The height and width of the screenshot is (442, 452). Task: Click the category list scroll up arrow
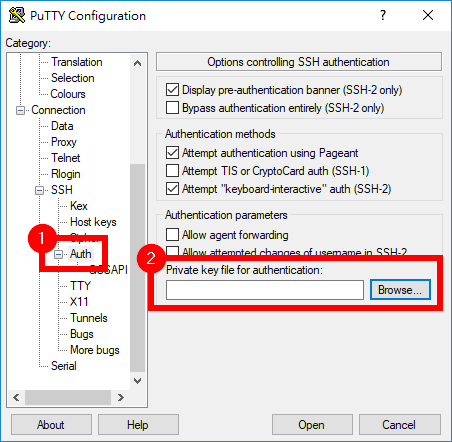coord(137,63)
